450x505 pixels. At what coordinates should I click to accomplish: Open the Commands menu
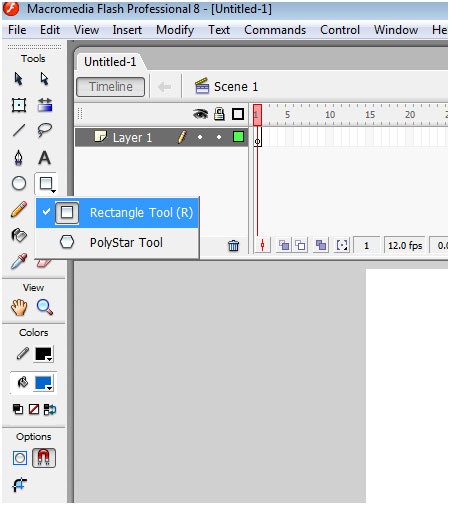[x=275, y=30]
